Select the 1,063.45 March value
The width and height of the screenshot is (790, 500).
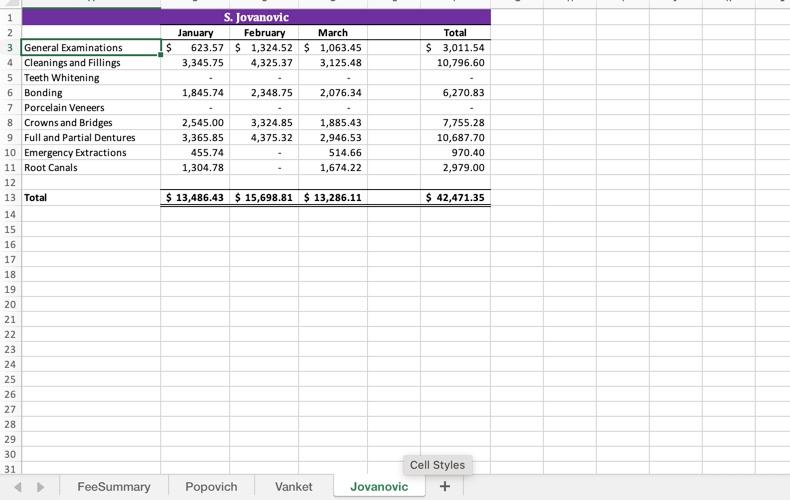coord(333,47)
